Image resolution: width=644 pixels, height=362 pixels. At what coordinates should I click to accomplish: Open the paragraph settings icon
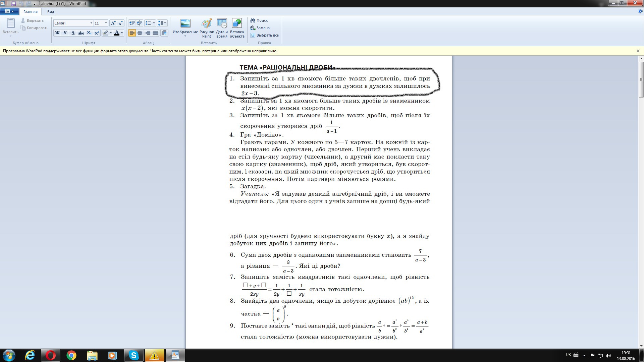click(x=164, y=33)
